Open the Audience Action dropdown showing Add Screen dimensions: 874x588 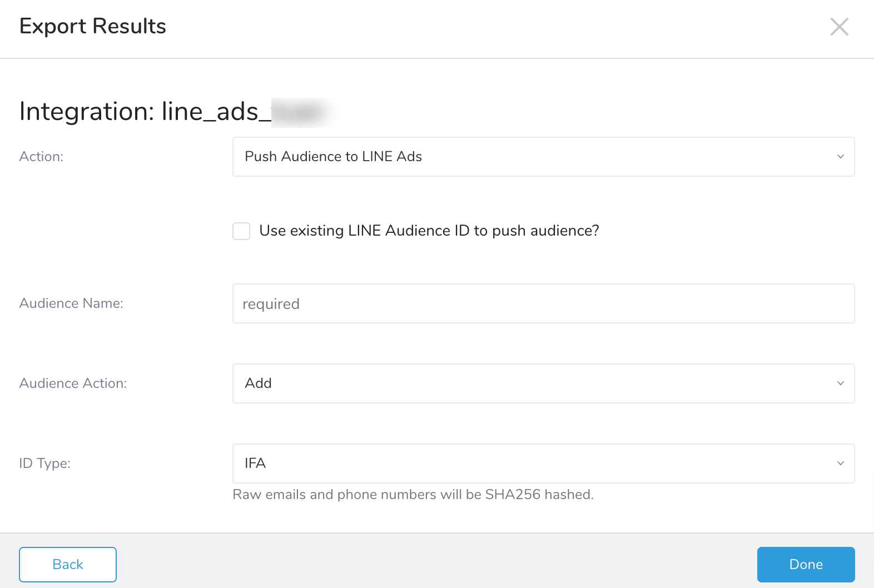pos(543,383)
